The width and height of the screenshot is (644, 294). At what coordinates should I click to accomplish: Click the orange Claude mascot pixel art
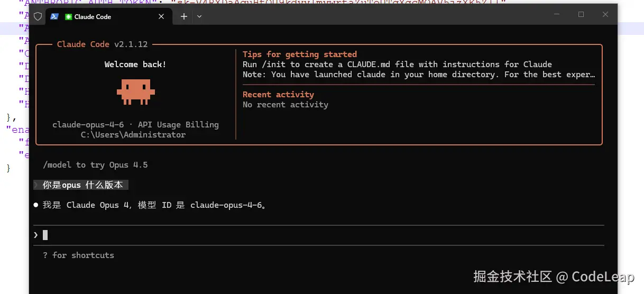135,90
